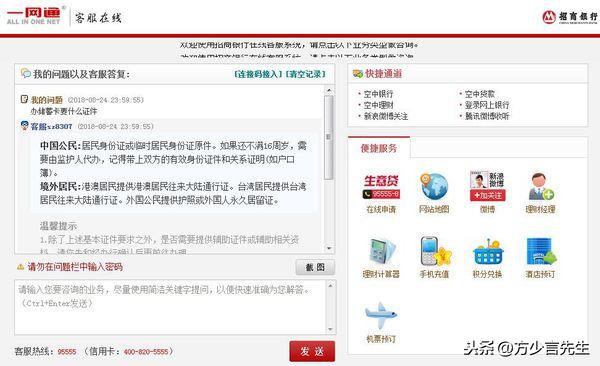Click the 温馨提示 heading in chat
Viewport: 600px width, 366px height.
coord(58,226)
